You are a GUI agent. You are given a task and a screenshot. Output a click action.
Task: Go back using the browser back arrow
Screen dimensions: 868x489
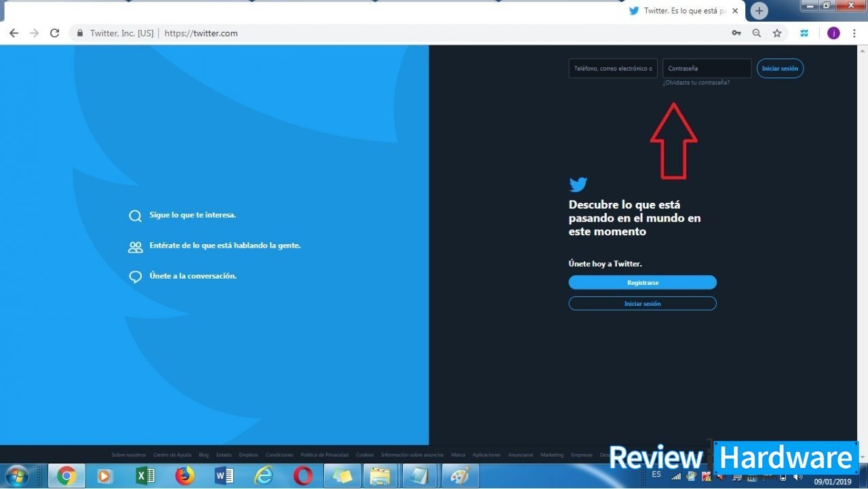point(14,33)
